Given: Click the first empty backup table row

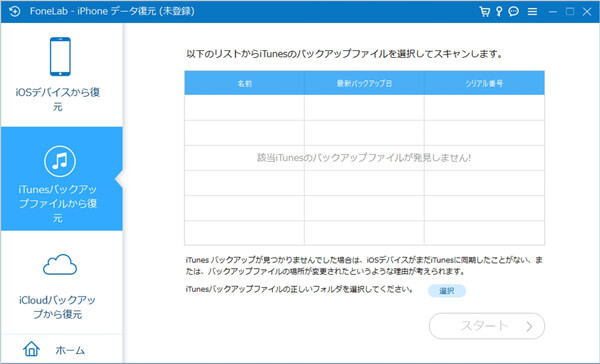Looking at the screenshot, I should click(364, 108).
